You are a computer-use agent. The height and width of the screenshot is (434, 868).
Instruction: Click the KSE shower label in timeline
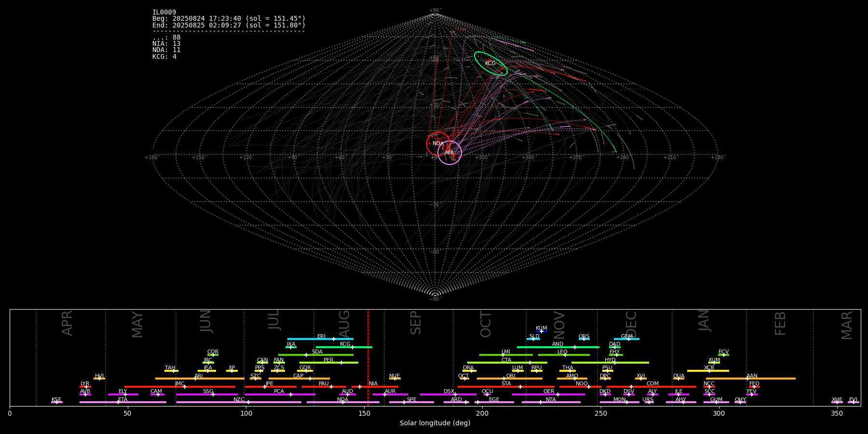(x=56, y=400)
